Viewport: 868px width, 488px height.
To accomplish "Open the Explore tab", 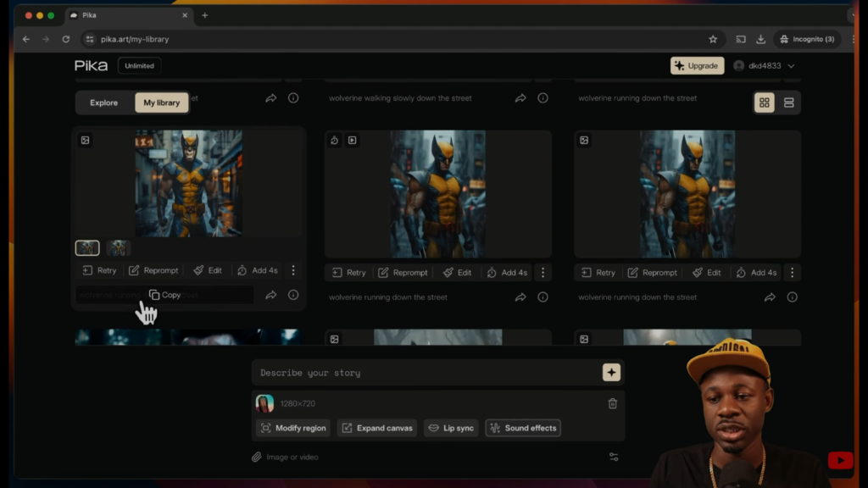I will pyautogui.click(x=104, y=103).
